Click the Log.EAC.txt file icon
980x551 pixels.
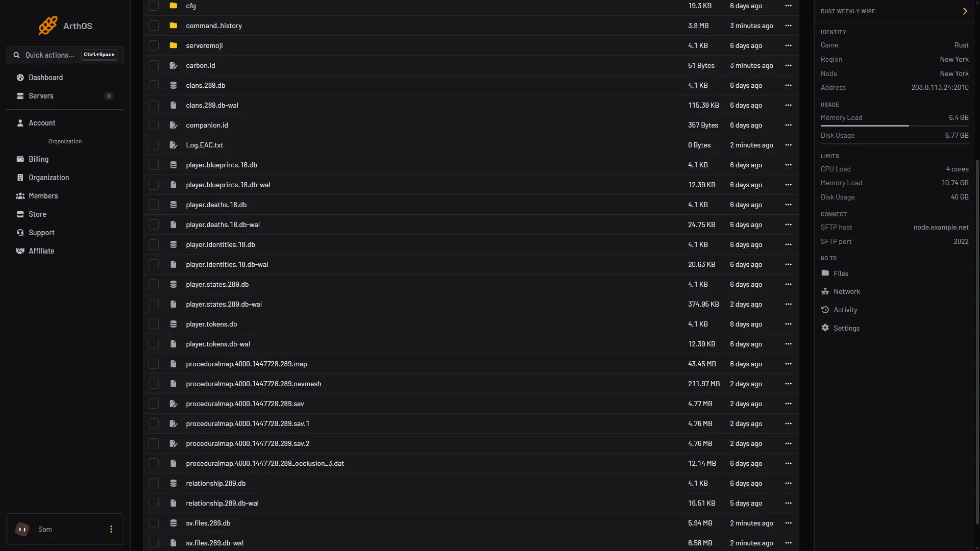click(174, 145)
